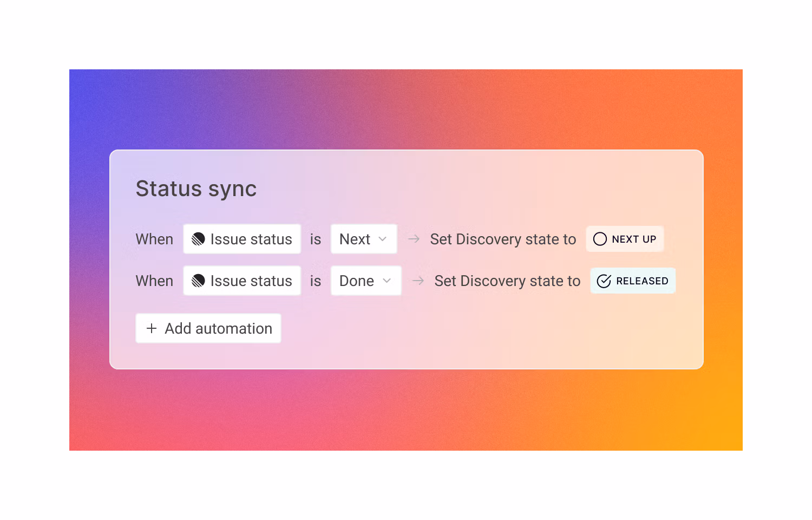Viewport: 812px width, 520px height.
Task: Click the Linear icon in the Done row
Action: coord(199,281)
